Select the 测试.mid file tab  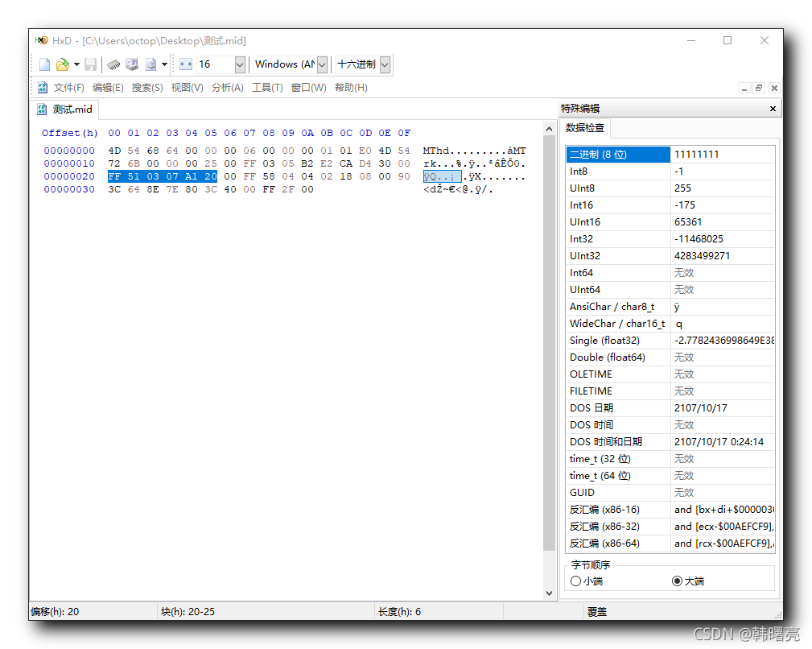click(x=64, y=110)
